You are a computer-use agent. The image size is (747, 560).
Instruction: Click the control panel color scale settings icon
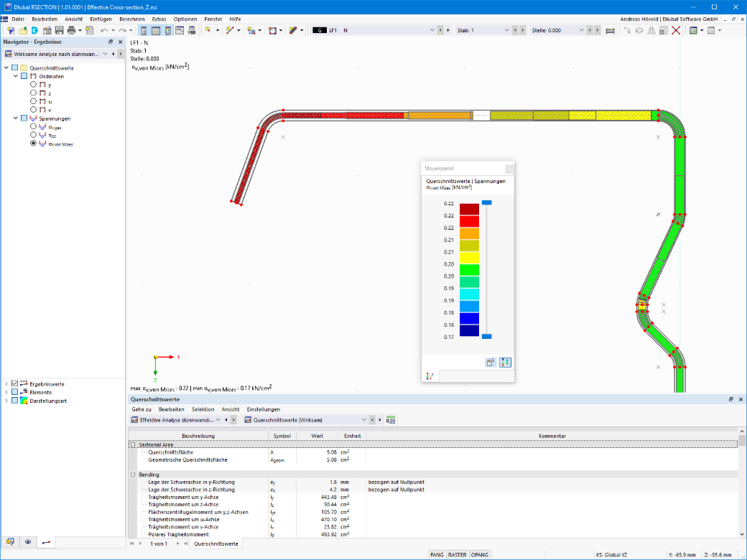505,363
